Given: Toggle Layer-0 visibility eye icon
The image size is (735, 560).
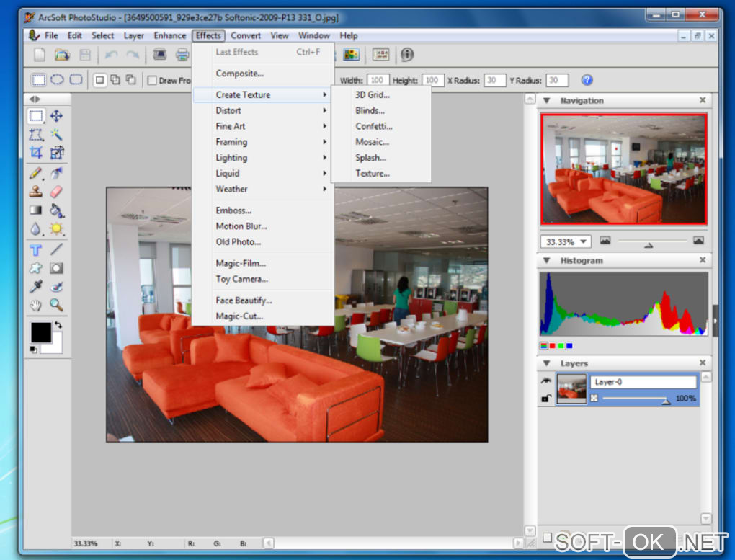Looking at the screenshot, I should (545, 381).
